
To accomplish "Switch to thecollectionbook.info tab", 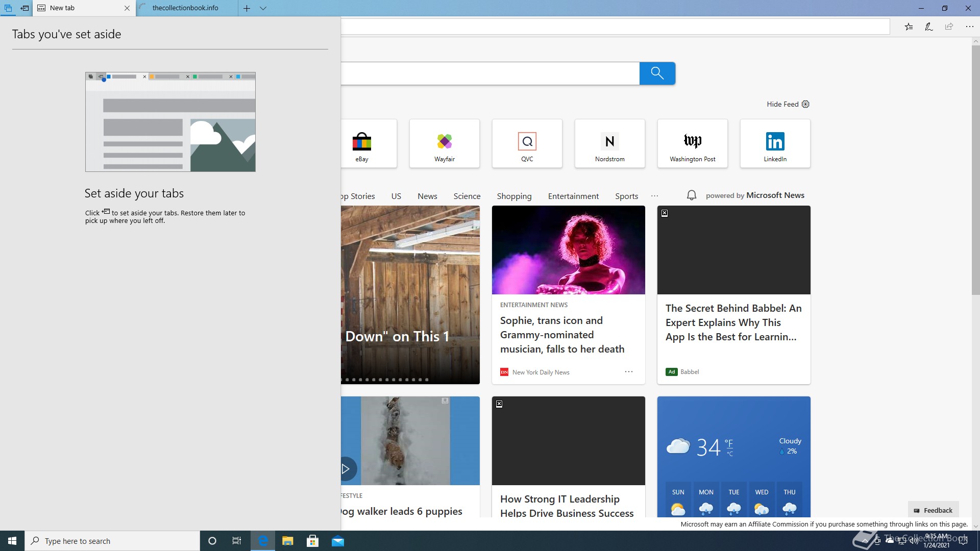I will coord(187,8).
